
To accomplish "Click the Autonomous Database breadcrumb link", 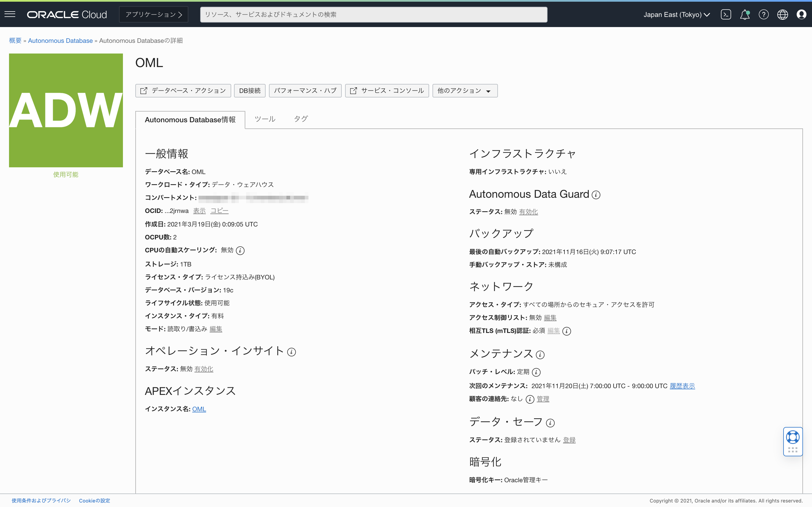I will point(60,41).
